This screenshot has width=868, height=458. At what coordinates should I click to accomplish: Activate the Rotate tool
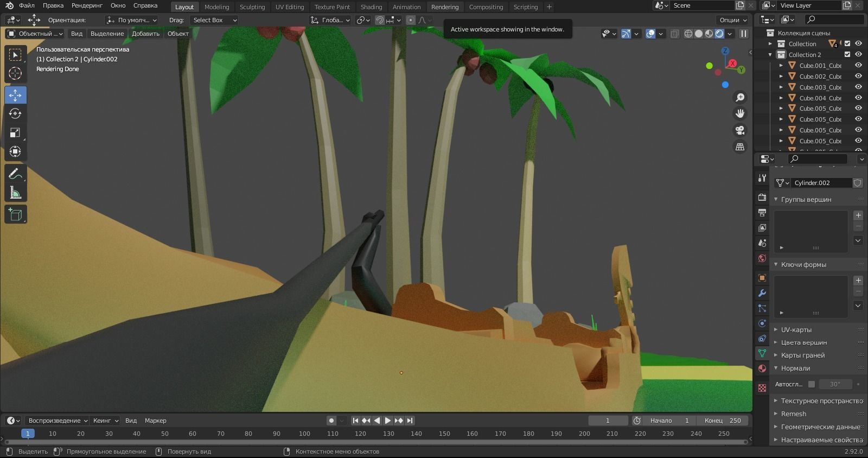click(x=15, y=113)
